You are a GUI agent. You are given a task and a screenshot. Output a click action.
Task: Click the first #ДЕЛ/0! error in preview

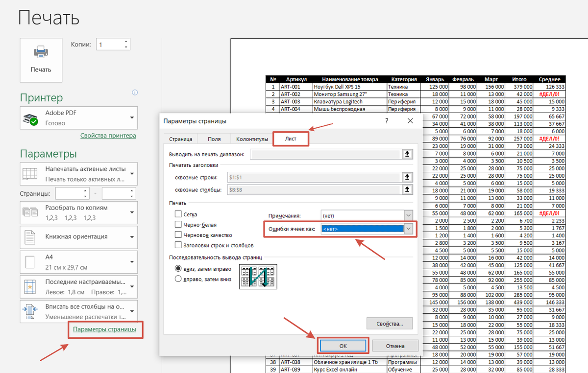[549, 94]
